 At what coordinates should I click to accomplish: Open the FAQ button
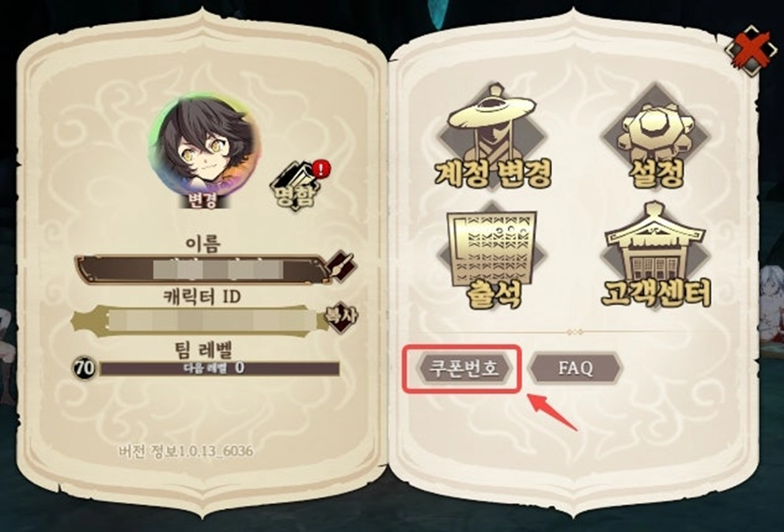click(575, 368)
